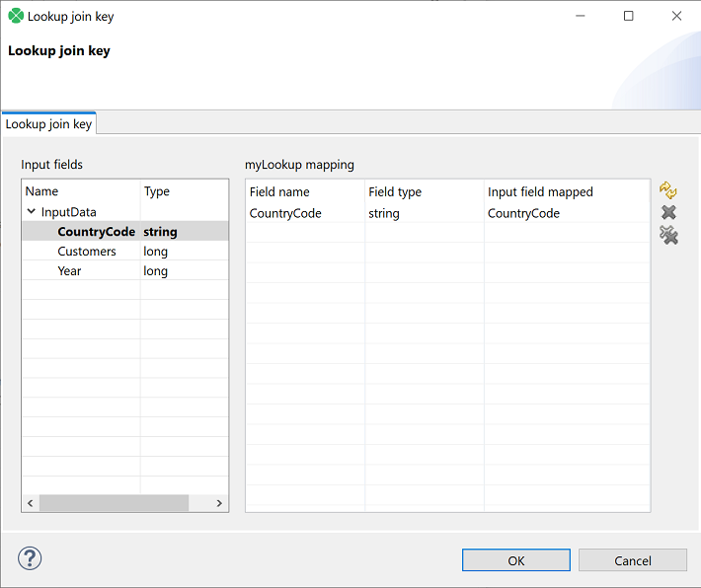Collapse the InputData tree node
Screen dimensions: 701x588
(32, 212)
